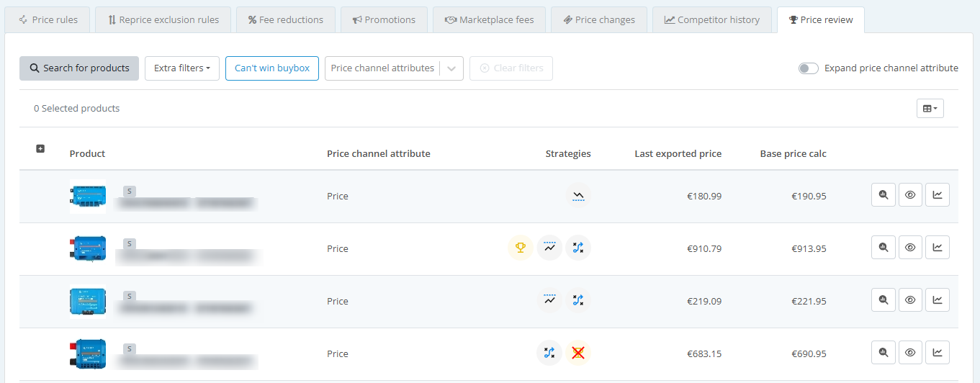Click the €221.95 base price value
This screenshot has height=383, width=980.
(809, 301)
